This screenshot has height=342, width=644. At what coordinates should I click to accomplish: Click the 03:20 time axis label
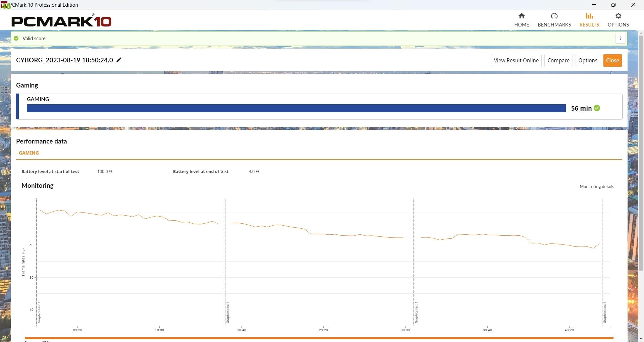point(77,330)
